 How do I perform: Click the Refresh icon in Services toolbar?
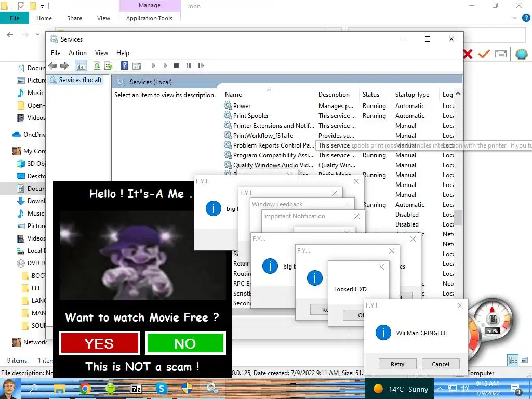pos(97,65)
